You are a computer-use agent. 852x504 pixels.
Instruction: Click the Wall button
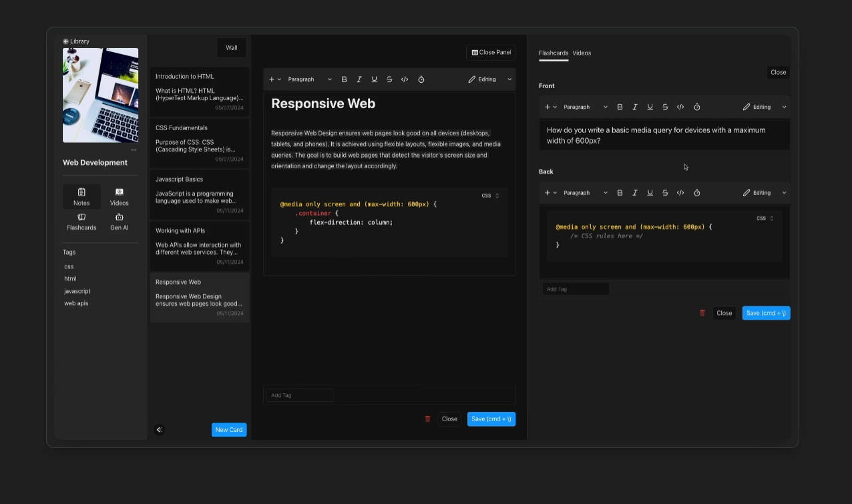tap(232, 47)
